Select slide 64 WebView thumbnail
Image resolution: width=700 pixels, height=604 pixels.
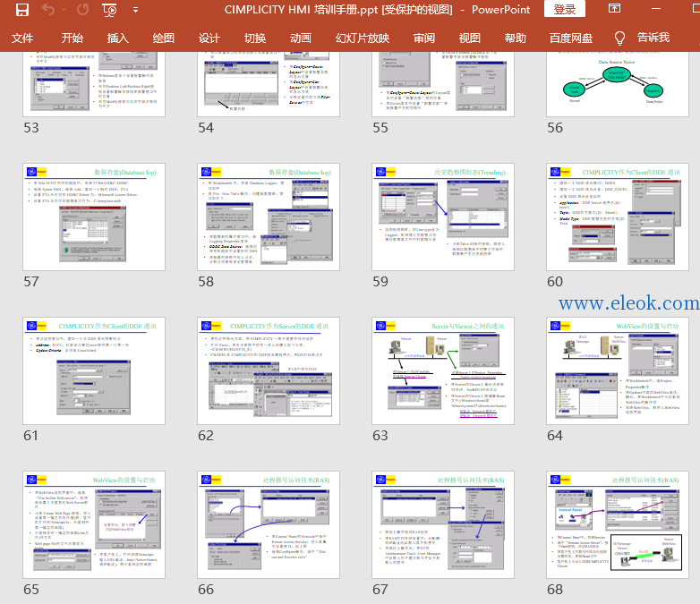(618, 371)
